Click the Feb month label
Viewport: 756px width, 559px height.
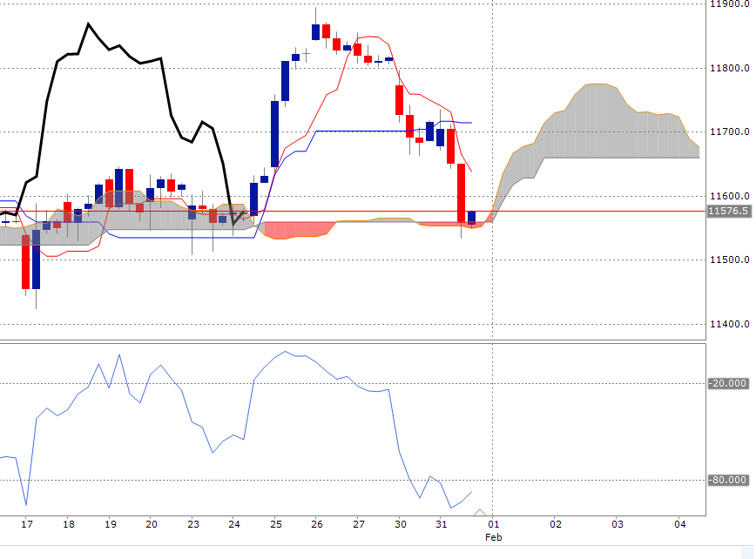coord(493,537)
